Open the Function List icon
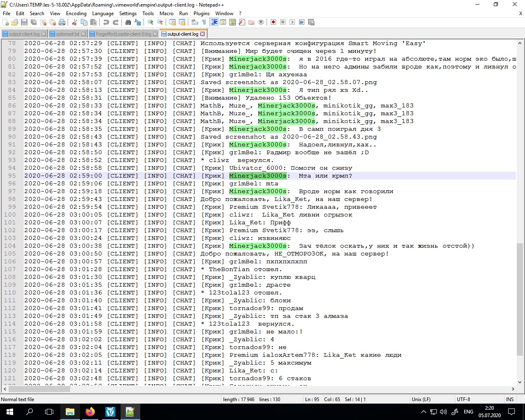The height and width of the screenshot is (420, 525). 242,22
